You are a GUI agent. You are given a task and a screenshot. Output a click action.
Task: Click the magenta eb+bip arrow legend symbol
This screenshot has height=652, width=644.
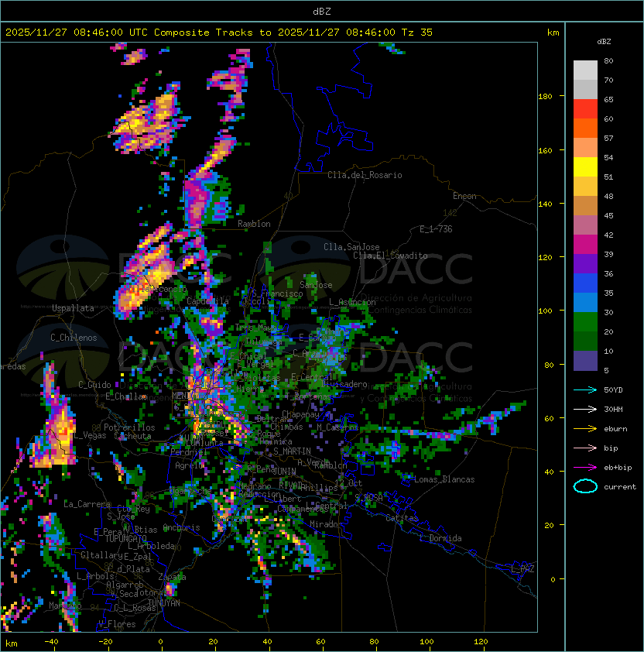click(585, 468)
